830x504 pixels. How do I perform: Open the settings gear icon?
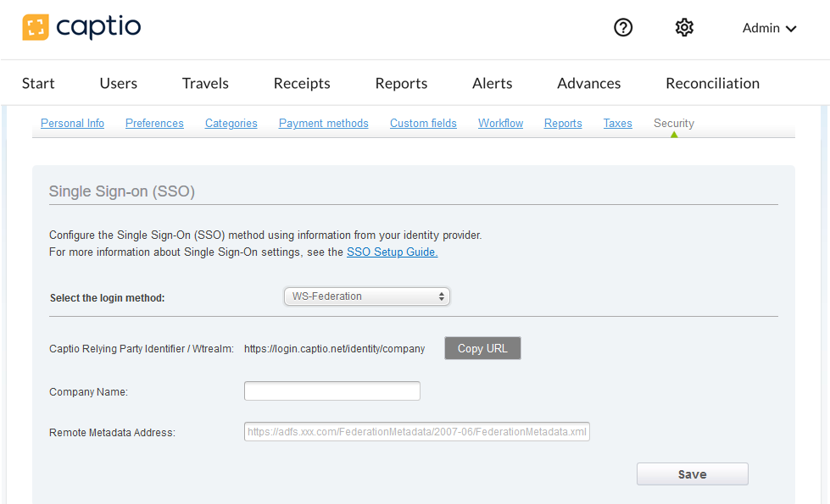[684, 27]
